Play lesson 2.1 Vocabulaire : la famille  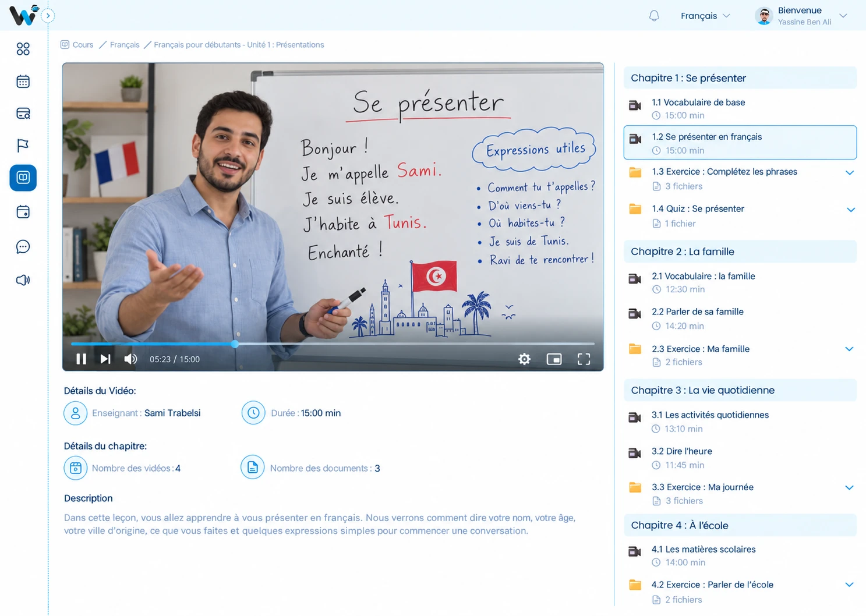tap(740, 282)
